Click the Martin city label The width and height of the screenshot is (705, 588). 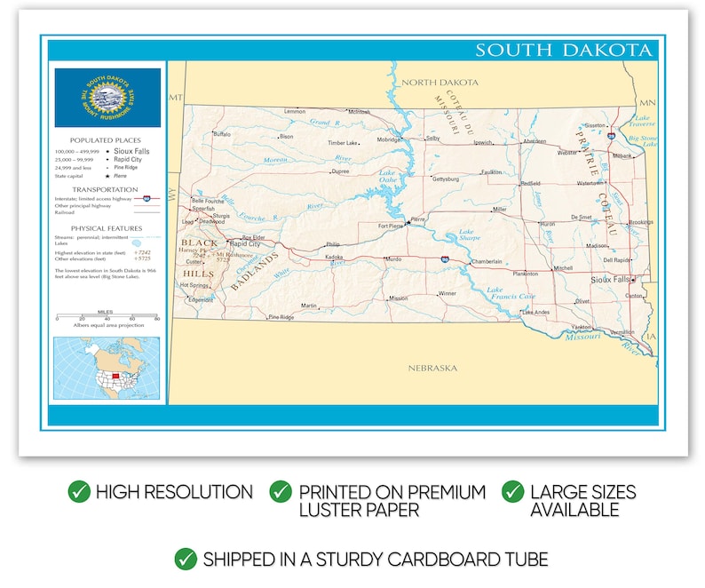coord(308,306)
